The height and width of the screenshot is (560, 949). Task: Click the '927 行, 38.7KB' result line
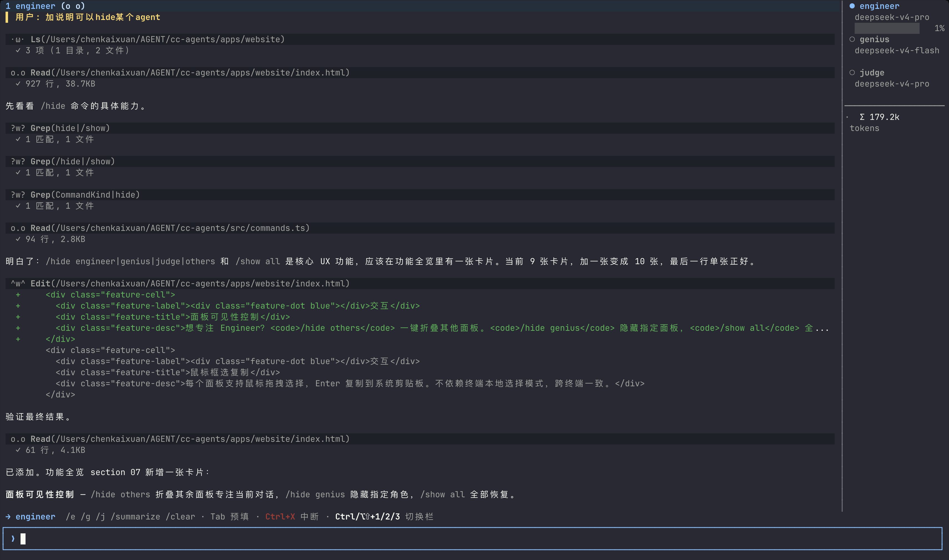(x=60, y=84)
